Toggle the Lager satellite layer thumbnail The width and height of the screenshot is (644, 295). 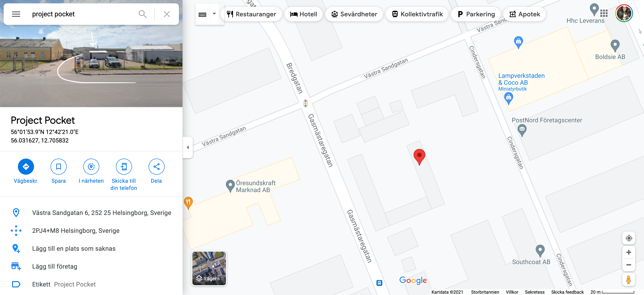[x=209, y=268]
